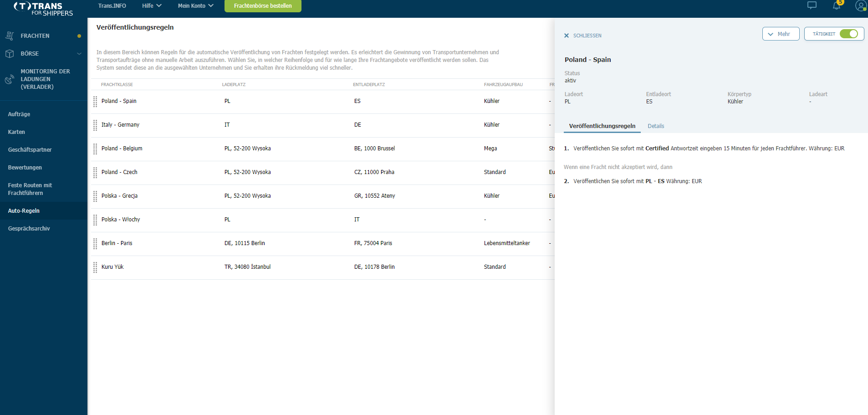Click the Börse box icon

10,53
